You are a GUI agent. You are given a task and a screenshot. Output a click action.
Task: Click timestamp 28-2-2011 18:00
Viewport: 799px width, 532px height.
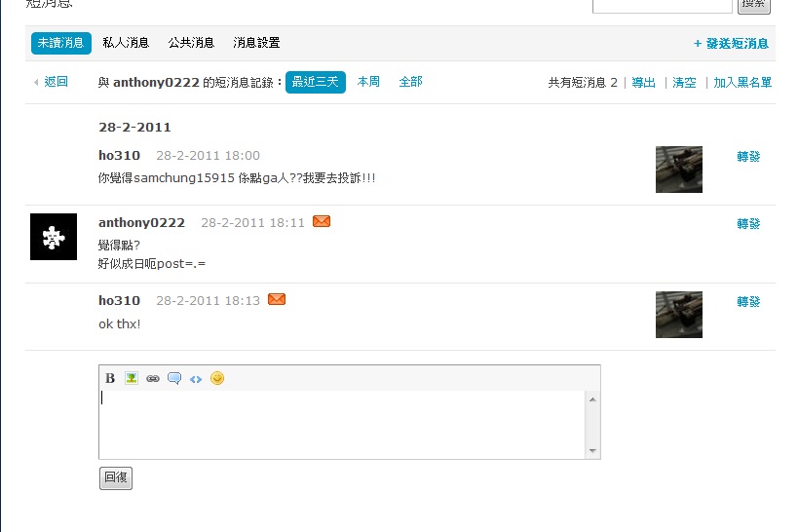[208, 156]
